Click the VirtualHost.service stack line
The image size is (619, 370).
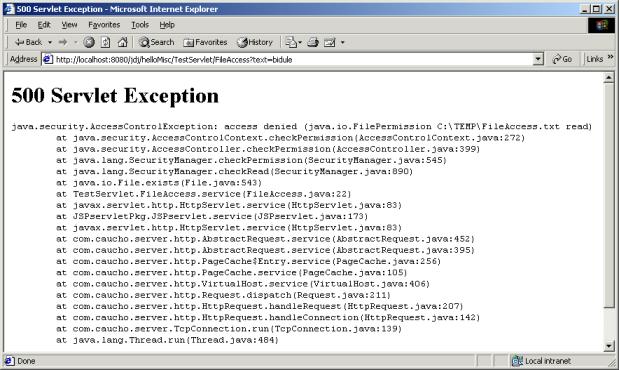[242, 284]
